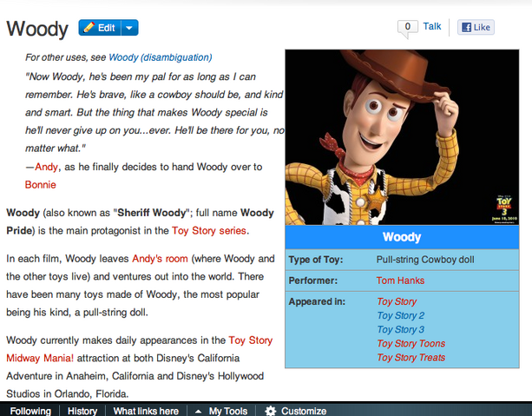Open the Toy Story 2 link
The height and width of the screenshot is (416, 532).
point(401,315)
